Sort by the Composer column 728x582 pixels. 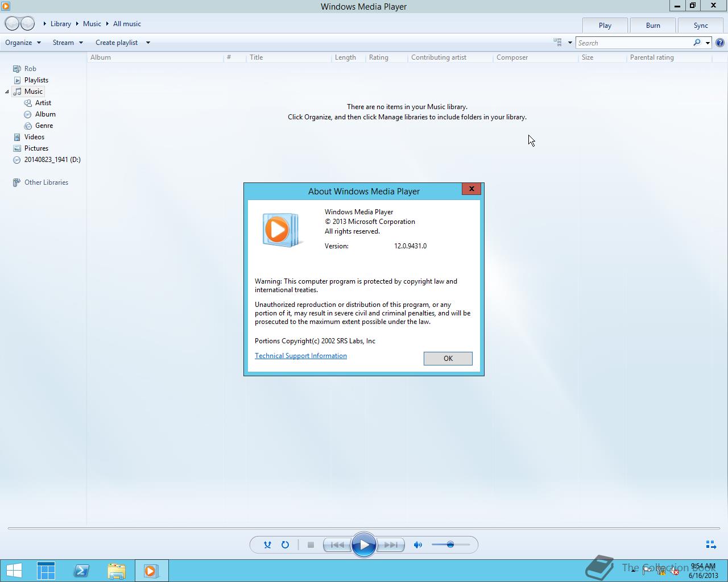(535, 57)
